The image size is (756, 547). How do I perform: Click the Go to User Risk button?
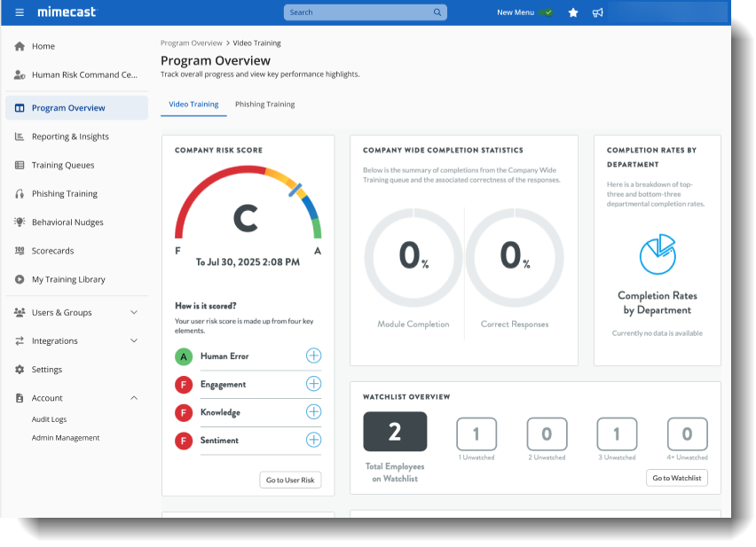tap(290, 480)
